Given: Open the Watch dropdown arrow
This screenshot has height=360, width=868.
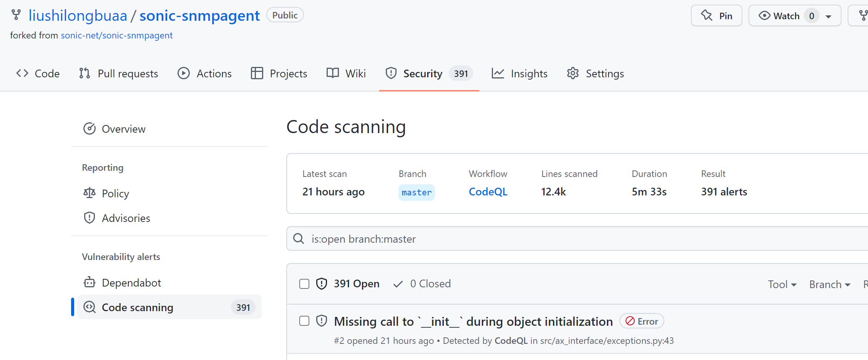Looking at the screenshot, I should 828,16.
